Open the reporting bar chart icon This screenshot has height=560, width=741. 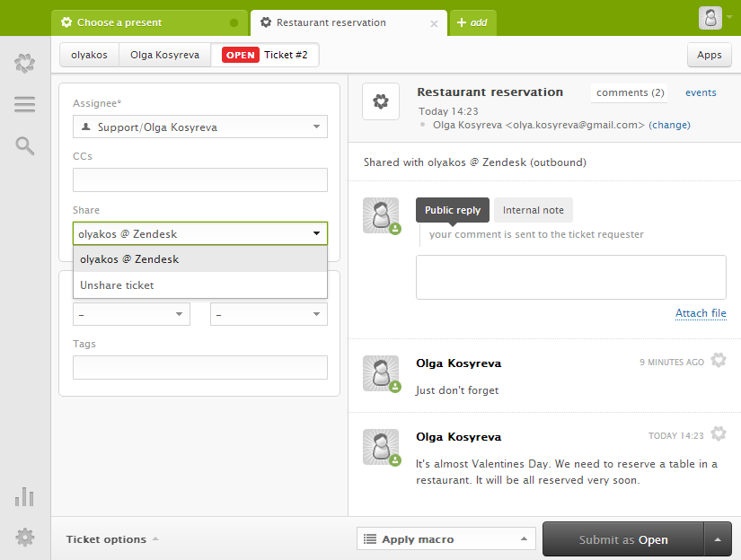[24, 496]
